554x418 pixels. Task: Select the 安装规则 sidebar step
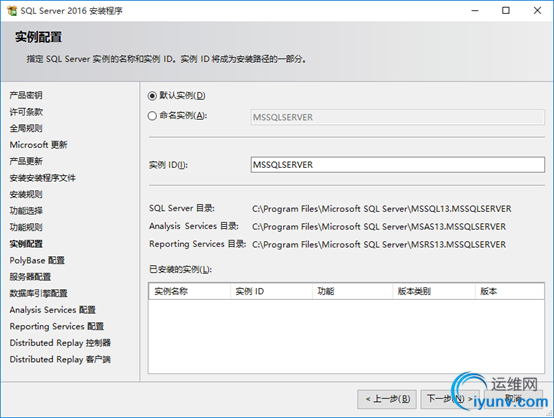pos(26,194)
